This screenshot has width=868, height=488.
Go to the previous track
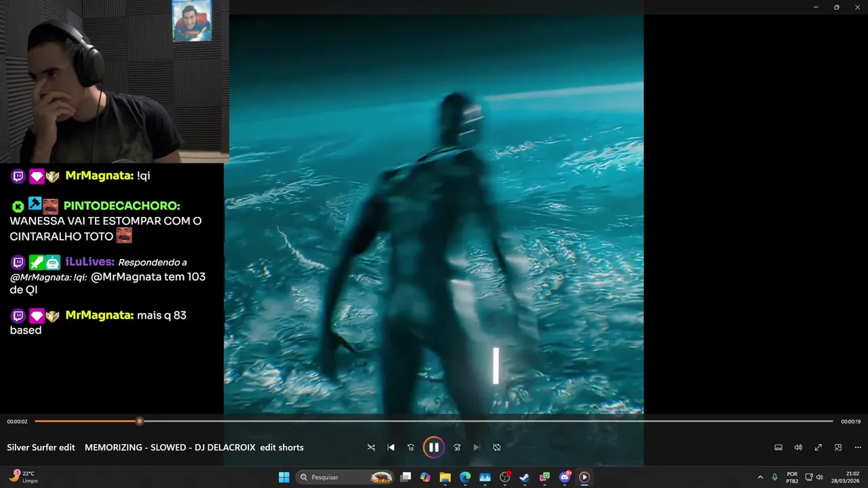pyautogui.click(x=391, y=447)
